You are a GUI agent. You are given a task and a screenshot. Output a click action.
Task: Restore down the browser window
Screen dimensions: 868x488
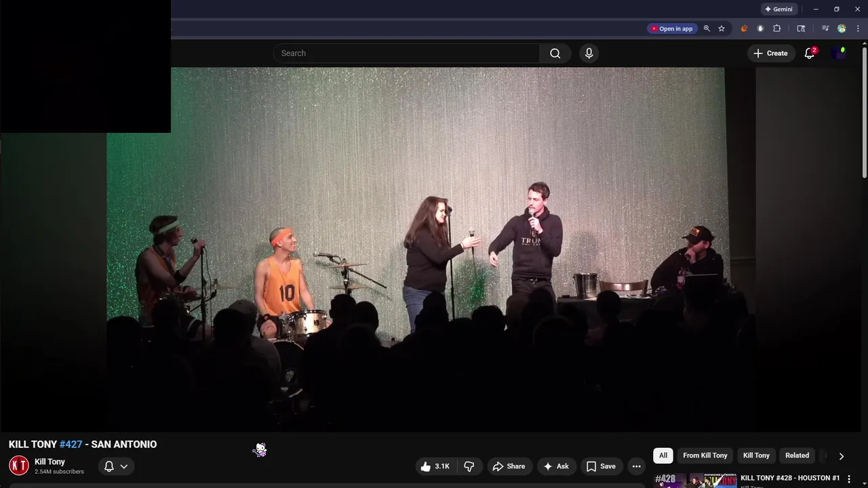pos(837,9)
